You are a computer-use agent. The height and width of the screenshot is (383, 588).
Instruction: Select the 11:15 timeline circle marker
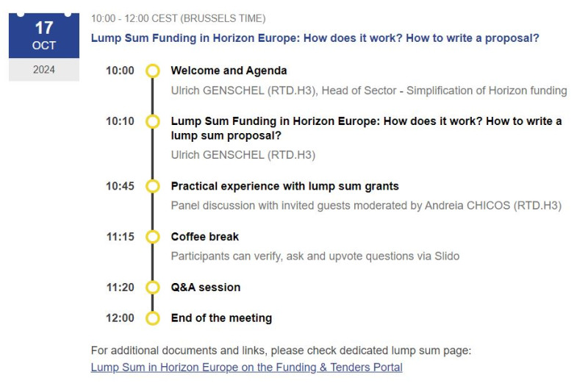(153, 237)
